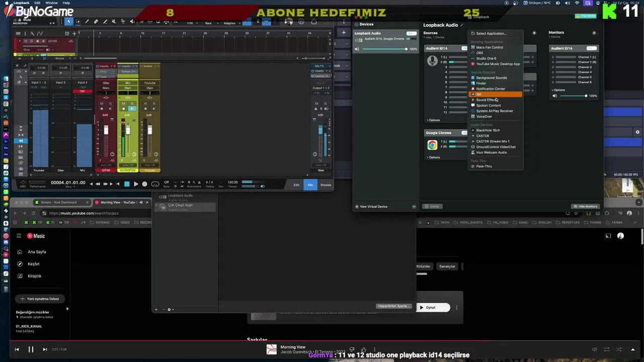Choose OBS from the sources menu

click(x=495, y=53)
